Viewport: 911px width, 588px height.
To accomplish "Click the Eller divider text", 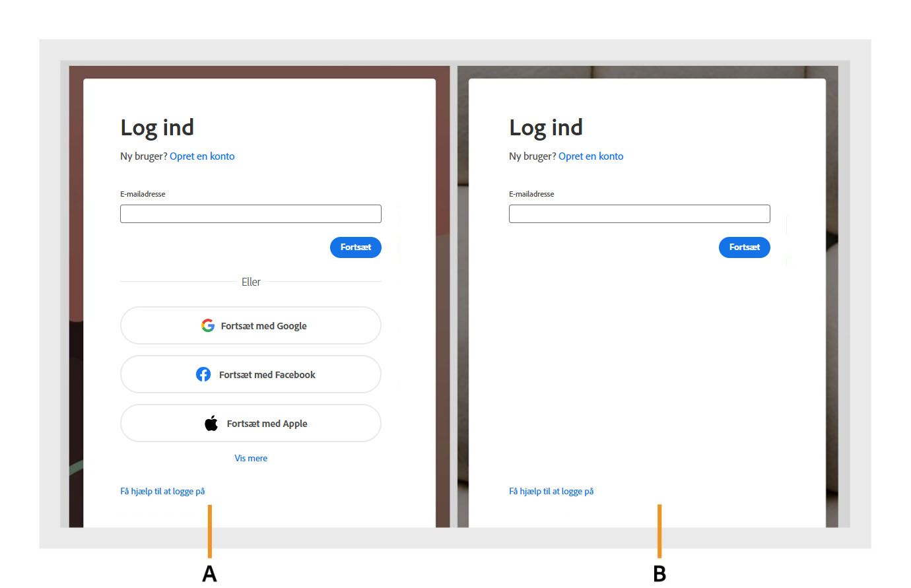I will [251, 282].
